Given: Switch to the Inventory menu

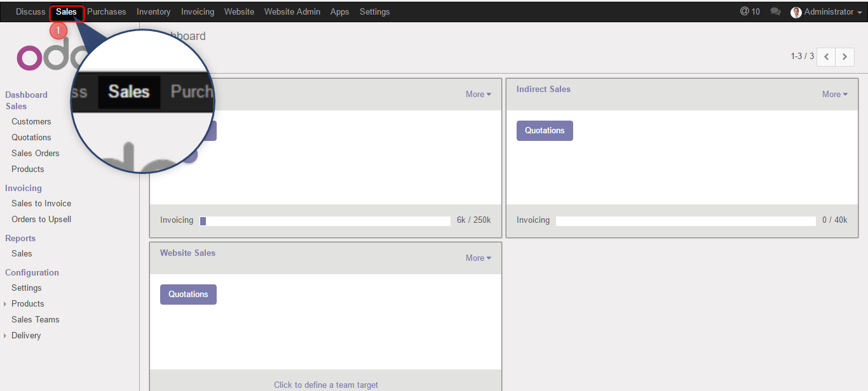Looking at the screenshot, I should 154,12.
